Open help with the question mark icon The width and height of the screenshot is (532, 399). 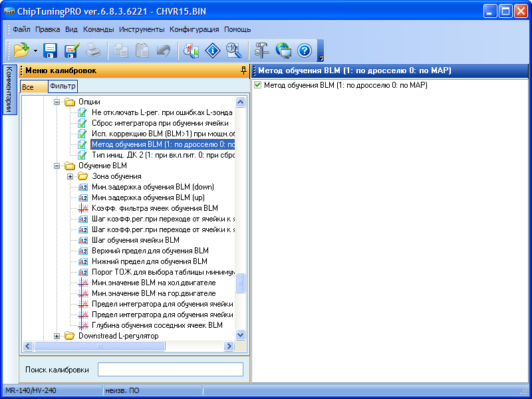(x=305, y=50)
